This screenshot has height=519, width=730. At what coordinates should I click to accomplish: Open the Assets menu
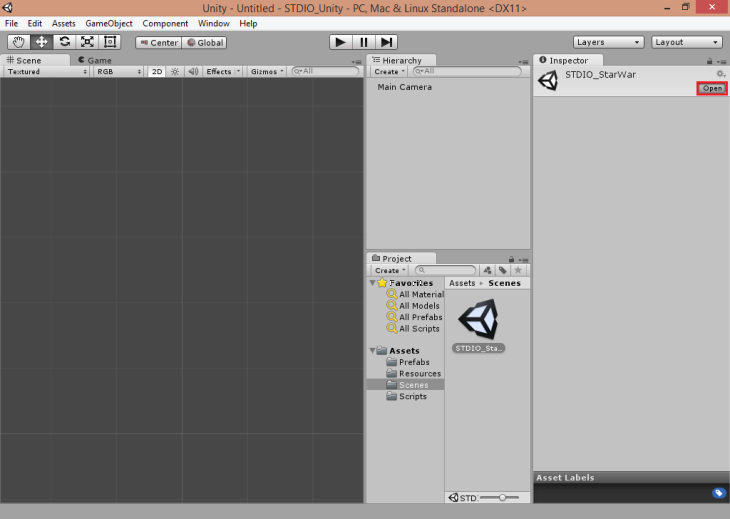63,23
